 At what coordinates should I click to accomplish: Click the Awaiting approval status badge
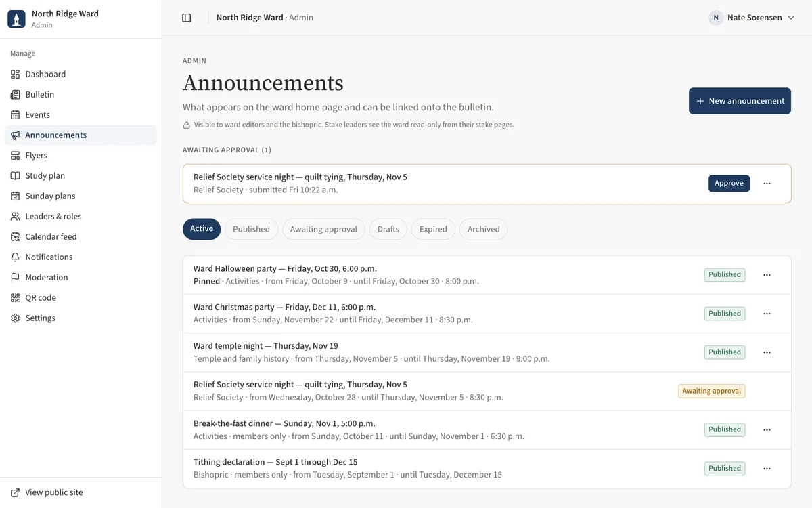pos(711,391)
